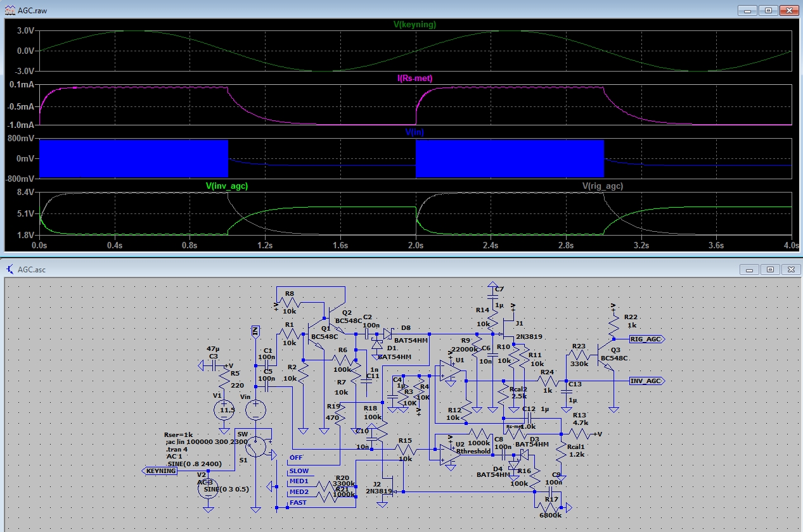Click the U1 op-amp symbol
Screen dimensions: 803x532
(x=449, y=372)
